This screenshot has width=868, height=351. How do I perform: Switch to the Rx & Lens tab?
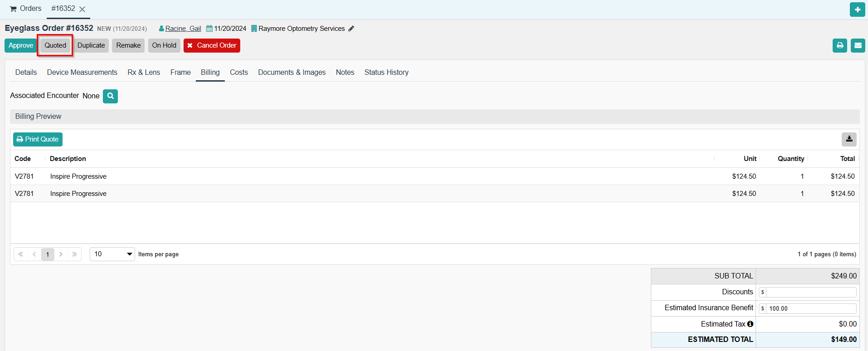click(x=144, y=73)
